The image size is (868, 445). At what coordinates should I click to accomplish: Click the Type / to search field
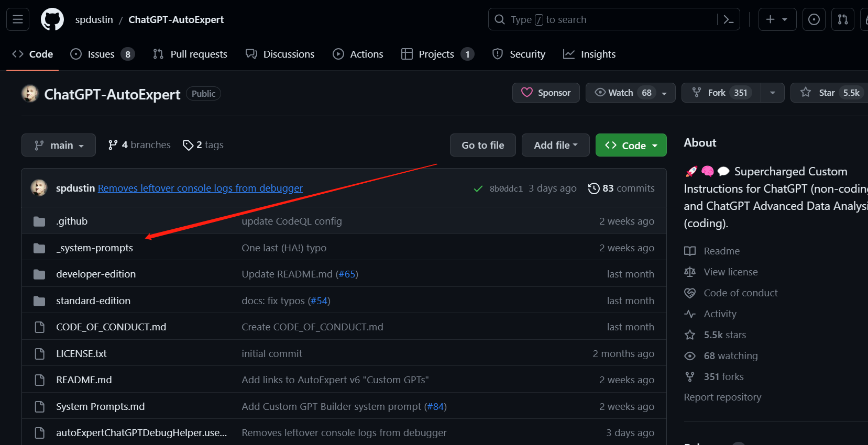point(602,19)
